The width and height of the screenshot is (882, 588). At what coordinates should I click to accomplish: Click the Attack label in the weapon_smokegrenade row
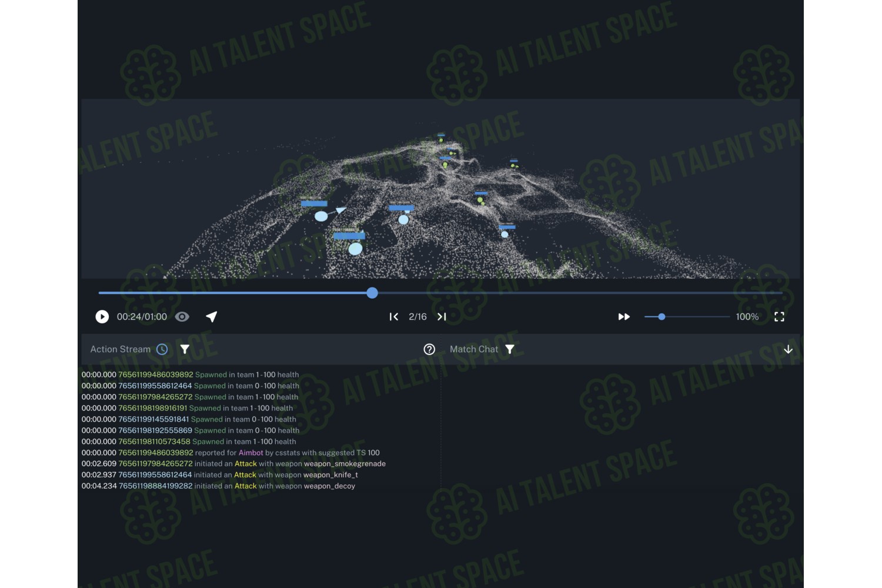[246, 464]
